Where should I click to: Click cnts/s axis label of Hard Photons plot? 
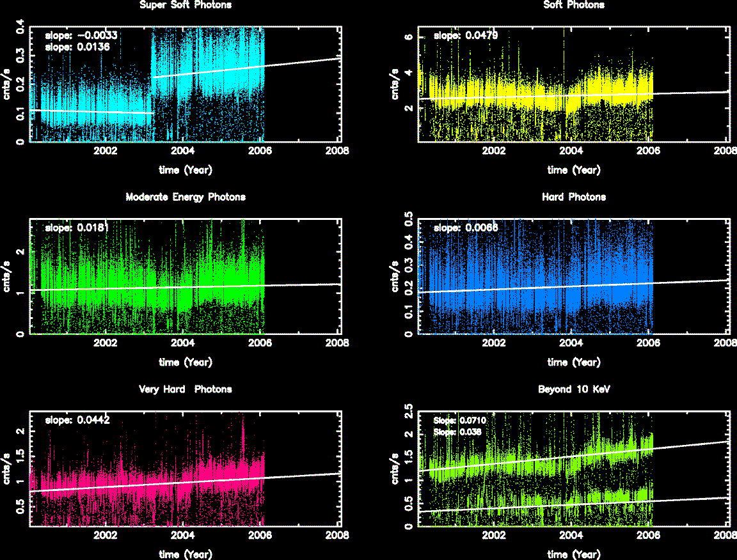(x=397, y=277)
